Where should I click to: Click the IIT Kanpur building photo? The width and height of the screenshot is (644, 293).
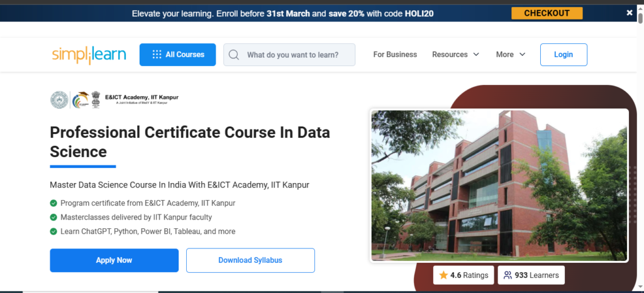click(x=499, y=185)
